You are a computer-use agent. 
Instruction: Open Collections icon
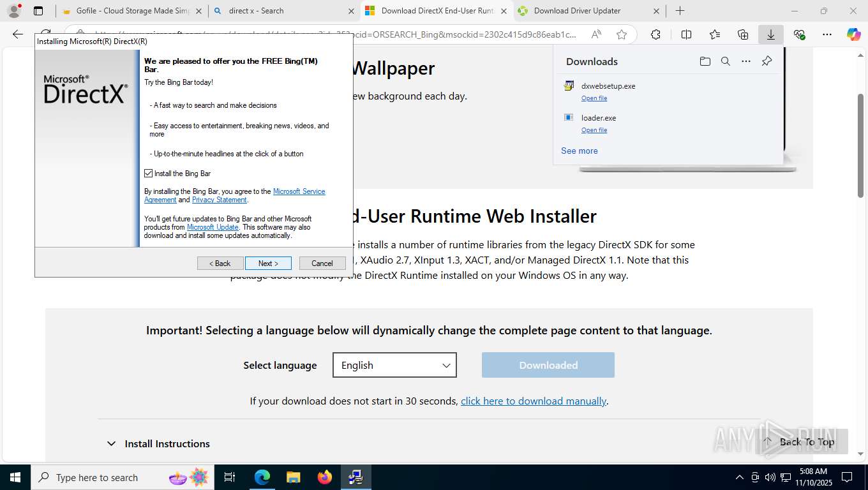coord(743,35)
